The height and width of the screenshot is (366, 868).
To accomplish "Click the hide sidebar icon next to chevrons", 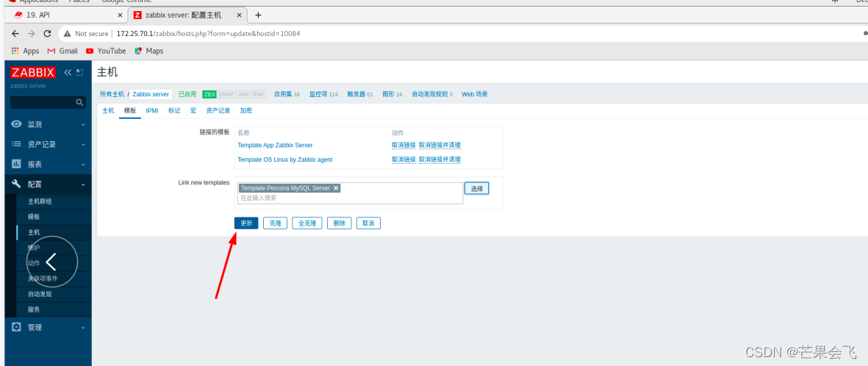I will click(79, 72).
